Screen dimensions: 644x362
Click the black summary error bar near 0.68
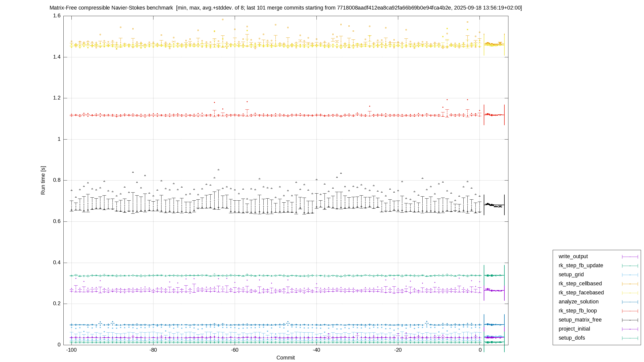494,205
